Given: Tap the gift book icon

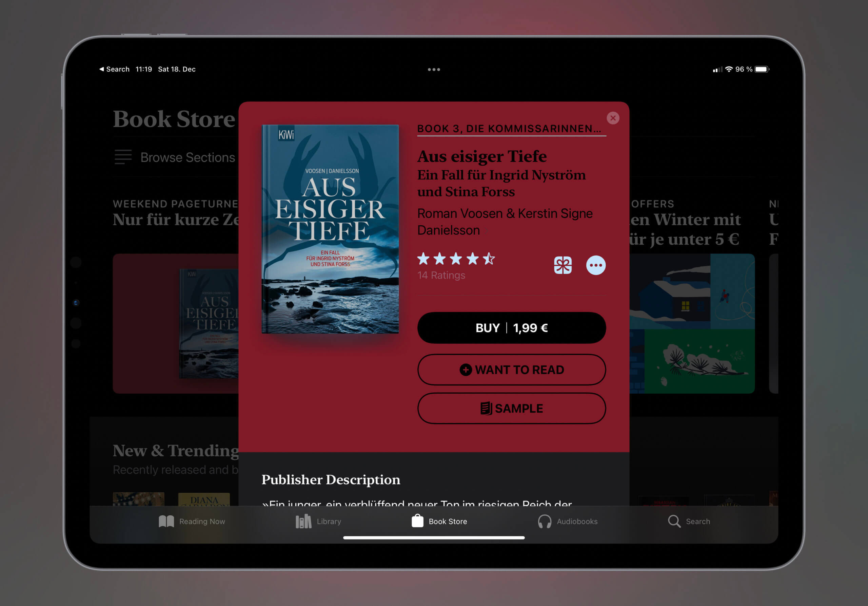Looking at the screenshot, I should click(563, 265).
